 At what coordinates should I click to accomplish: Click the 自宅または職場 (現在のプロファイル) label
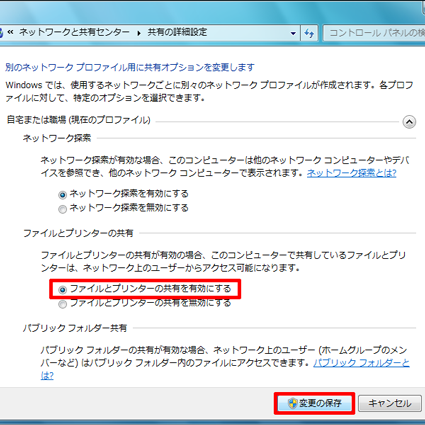click(x=79, y=120)
